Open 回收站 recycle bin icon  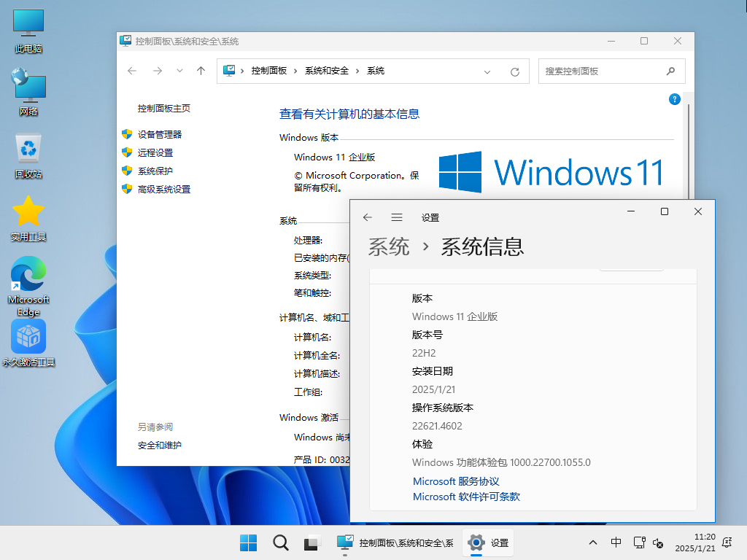tap(28, 156)
